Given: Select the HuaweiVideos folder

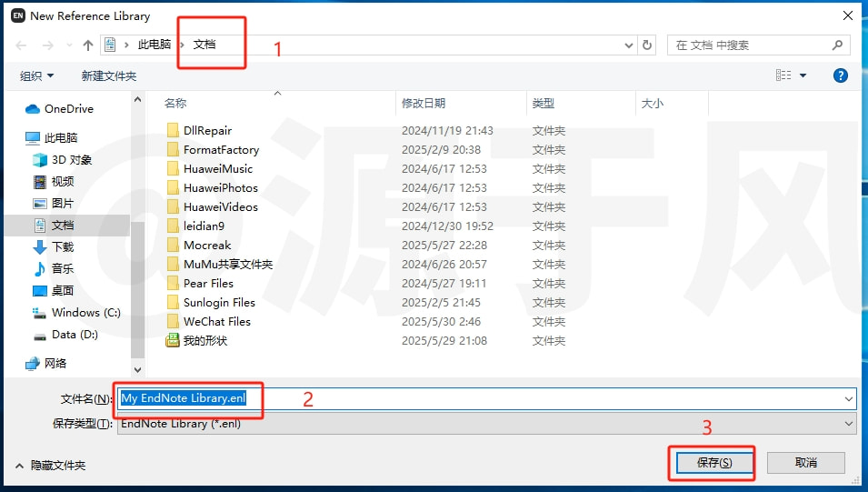Looking at the screenshot, I should coord(213,206).
